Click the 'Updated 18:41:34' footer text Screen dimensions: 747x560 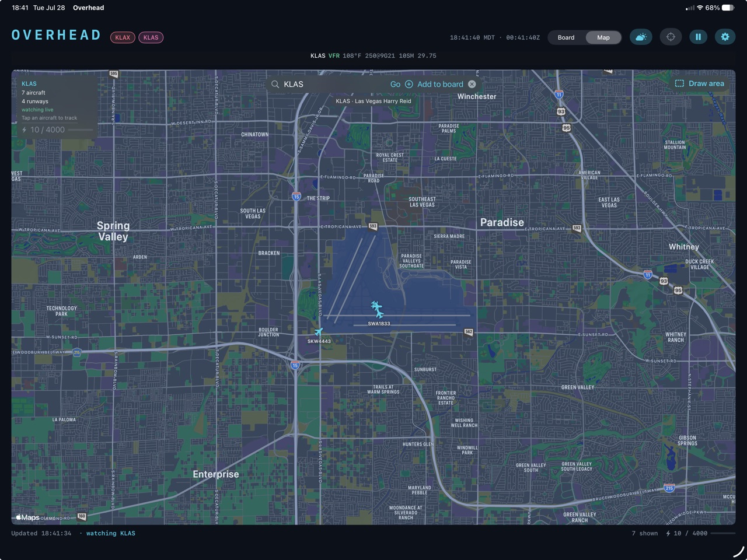tap(41, 533)
